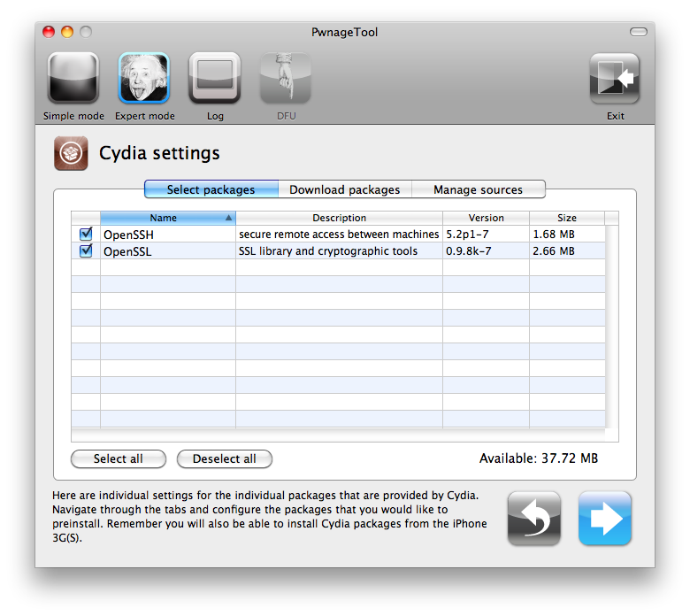Close the PwnageTool window

49,32
